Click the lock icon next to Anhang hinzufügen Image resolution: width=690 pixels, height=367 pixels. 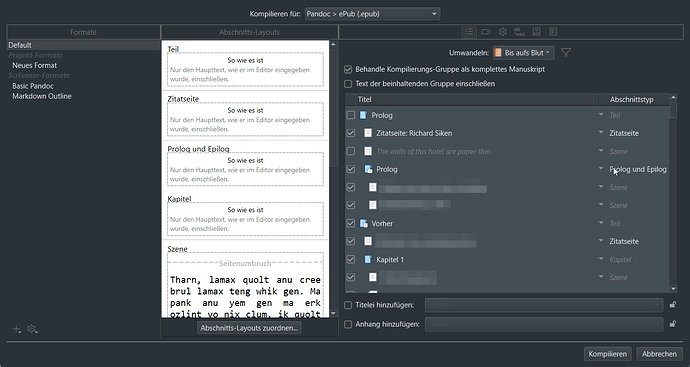tap(673, 324)
